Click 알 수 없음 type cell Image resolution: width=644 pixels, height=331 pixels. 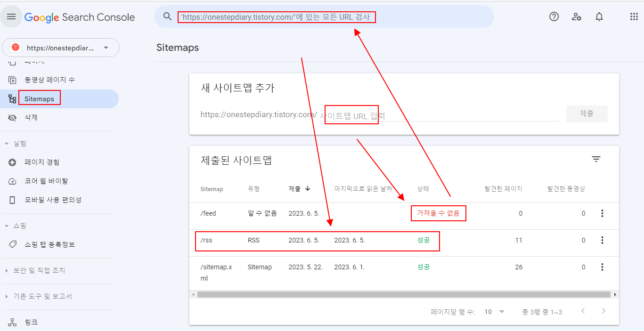pyautogui.click(x=262, y=213)
